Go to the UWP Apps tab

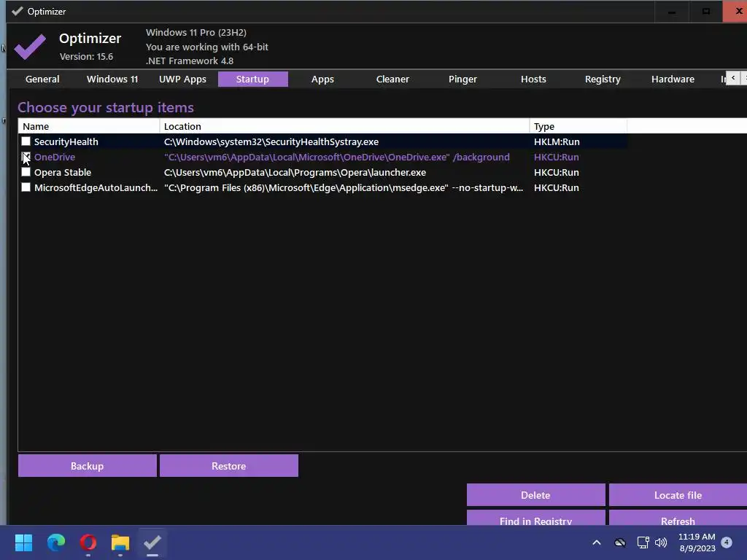(182, 79)
